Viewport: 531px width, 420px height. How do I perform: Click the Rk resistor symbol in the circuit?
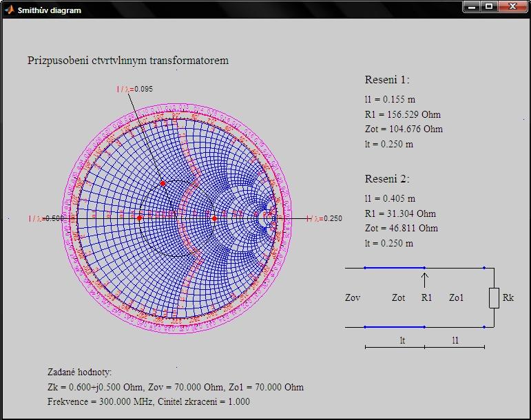click(494, 298)
